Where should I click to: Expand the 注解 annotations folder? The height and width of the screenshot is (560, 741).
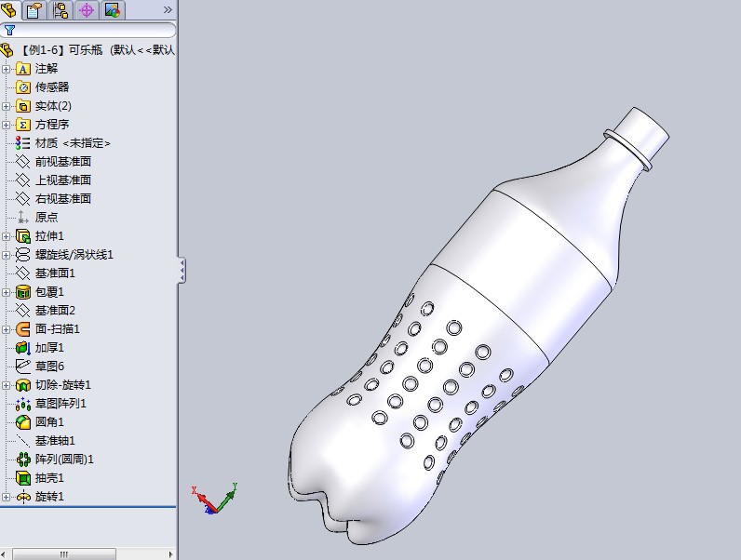click(x=6, y=69)
